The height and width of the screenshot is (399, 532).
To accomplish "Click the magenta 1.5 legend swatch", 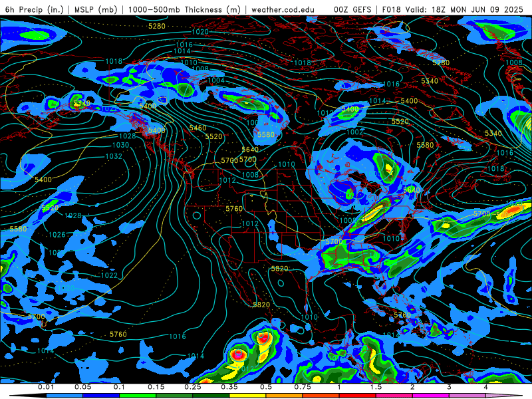I will click(x=394, y=396).
